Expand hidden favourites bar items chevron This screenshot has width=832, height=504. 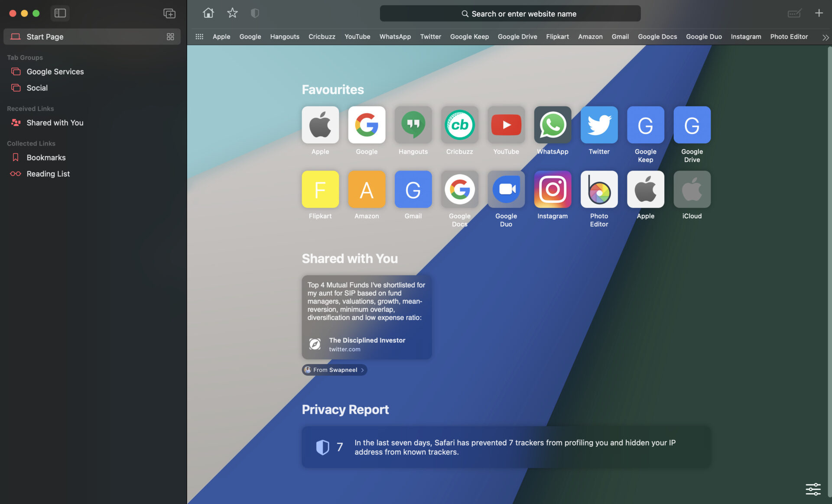tap(825, 37)
